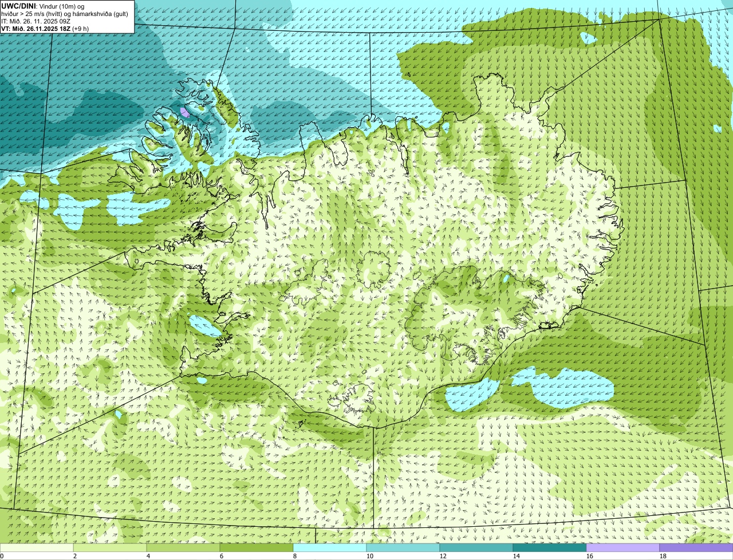Click the legend scale label "2"
This screenshot has height=560, width=733.
[x=75, y=556]
